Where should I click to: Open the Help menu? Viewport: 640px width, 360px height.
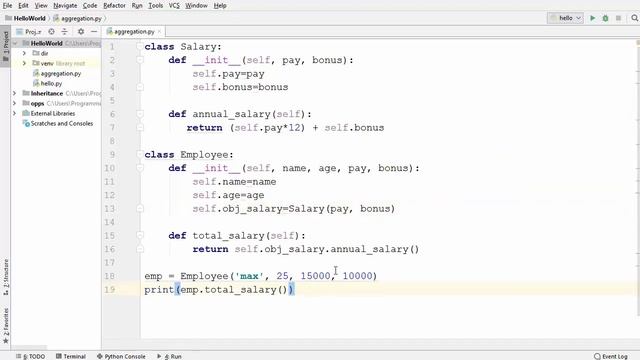tap(220, 6)
